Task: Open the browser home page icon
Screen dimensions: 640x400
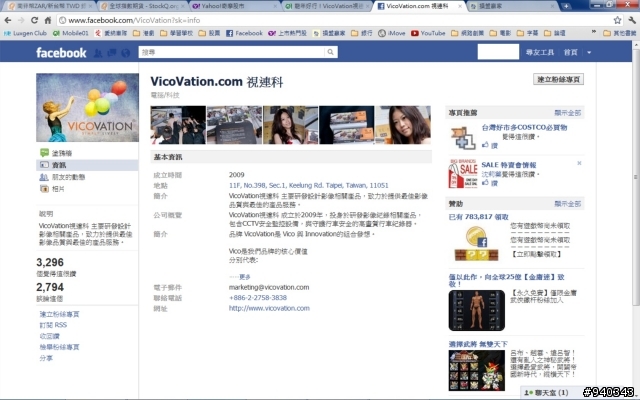Action: pyautogui.click(x=48, y=20)
